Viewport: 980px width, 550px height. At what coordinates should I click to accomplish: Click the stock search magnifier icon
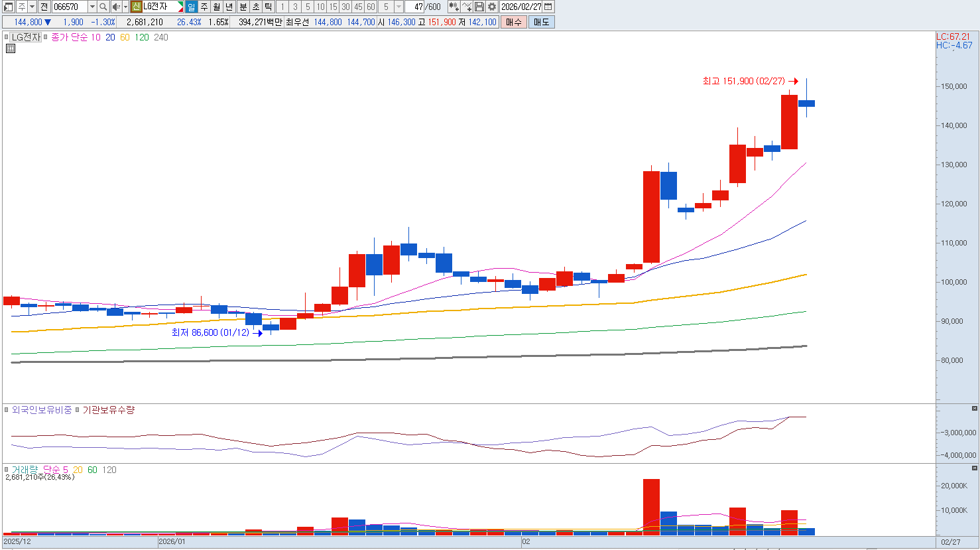103,7
